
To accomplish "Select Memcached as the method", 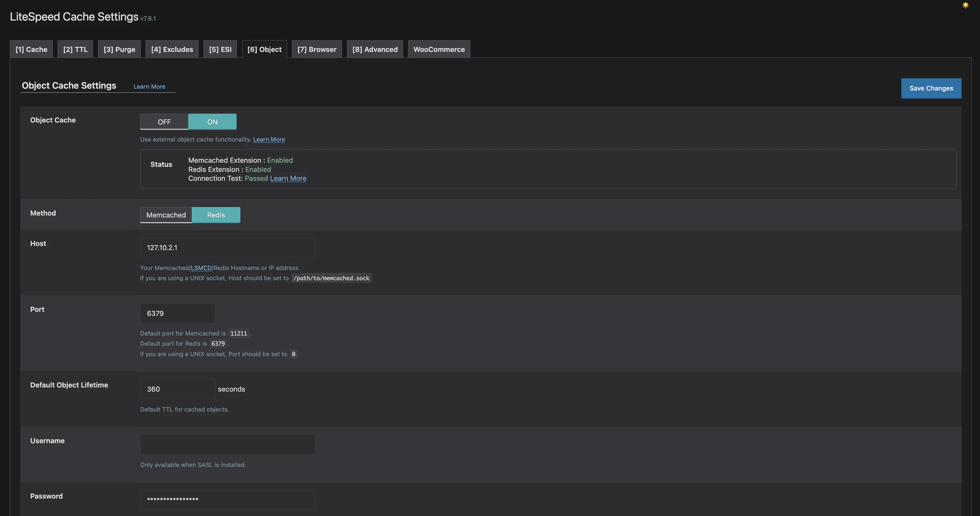I will pyautogui.click(x=166, y=215).
